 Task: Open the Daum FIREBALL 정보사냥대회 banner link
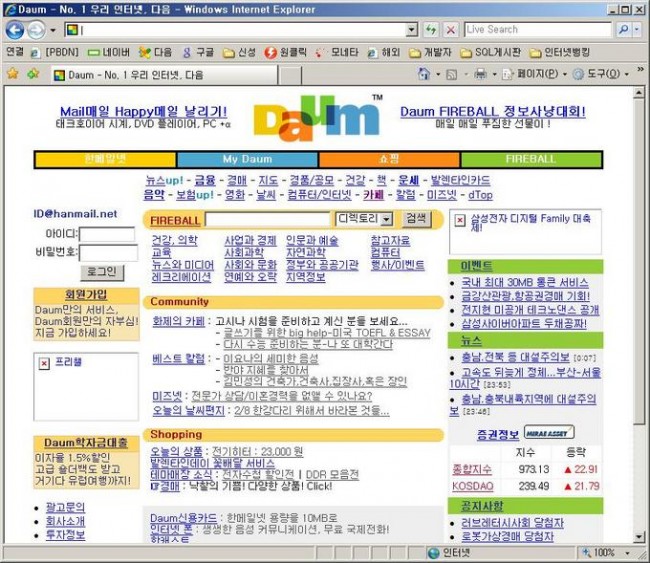coord(492,112)
